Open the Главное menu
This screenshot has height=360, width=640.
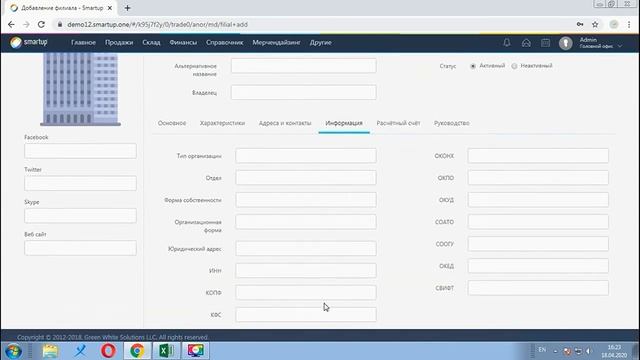pyautogui.click(x=83, y=42)
